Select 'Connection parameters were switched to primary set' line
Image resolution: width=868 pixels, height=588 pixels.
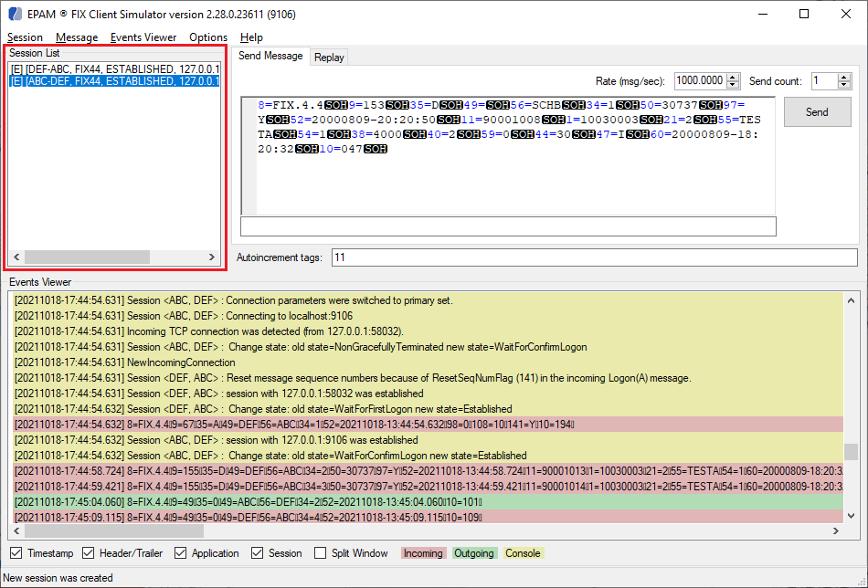pos(428,300)
